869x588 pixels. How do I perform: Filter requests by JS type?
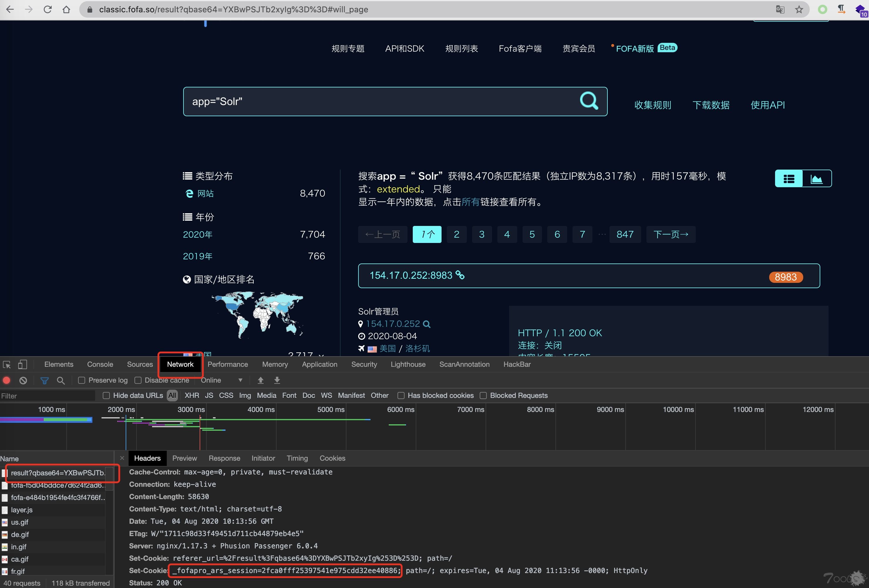click(209, 396)
